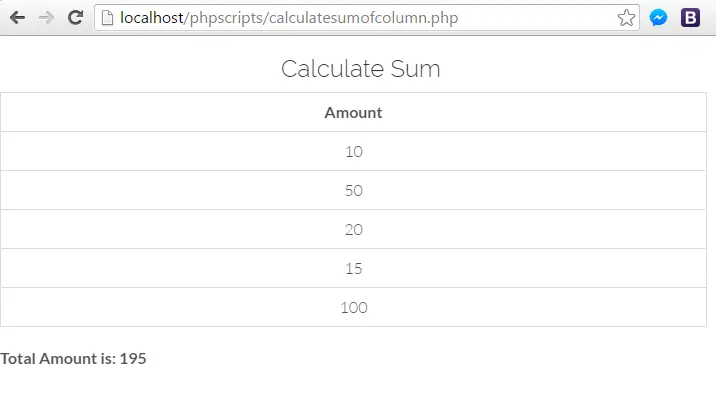Open the Messenger extension icon
This screenshot has height=395, width=716.
tap(658, 18)
